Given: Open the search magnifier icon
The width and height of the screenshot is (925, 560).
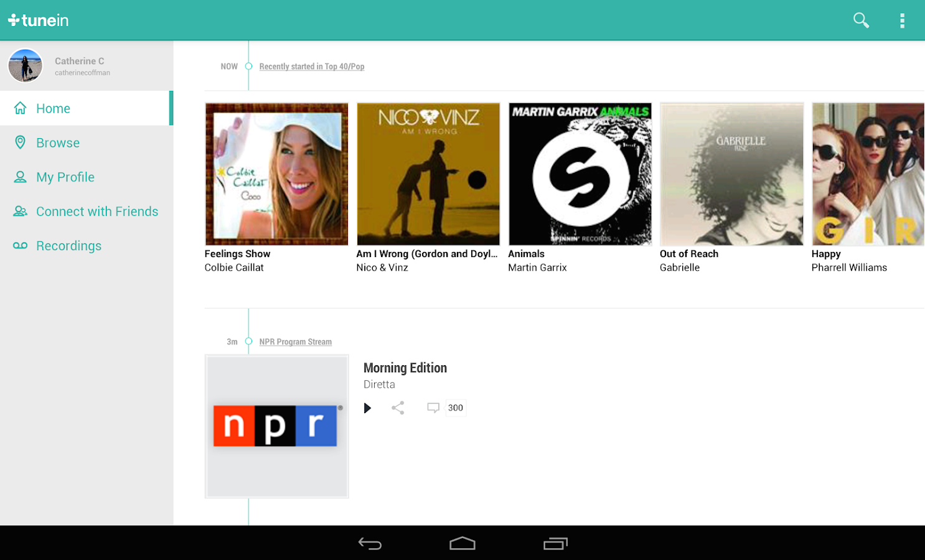Looking at the screenshot, I should tap(861, 21).
